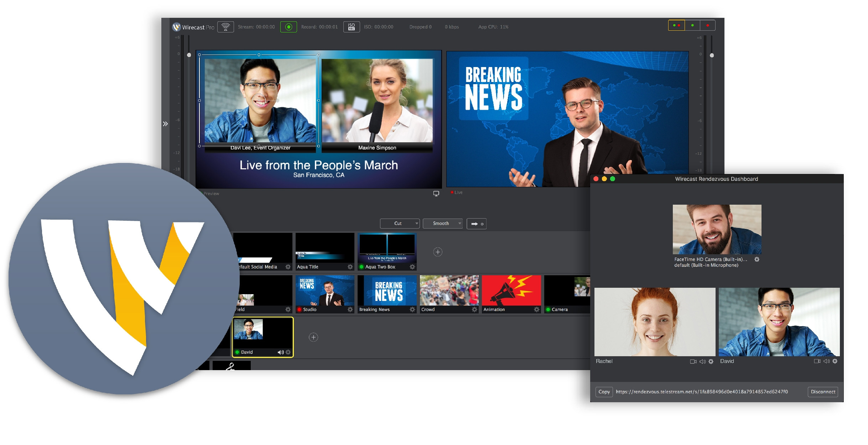The width and height of the screenshot is (868, 445).
Task: Click the green Record icon
Action: tap(289, 26)
